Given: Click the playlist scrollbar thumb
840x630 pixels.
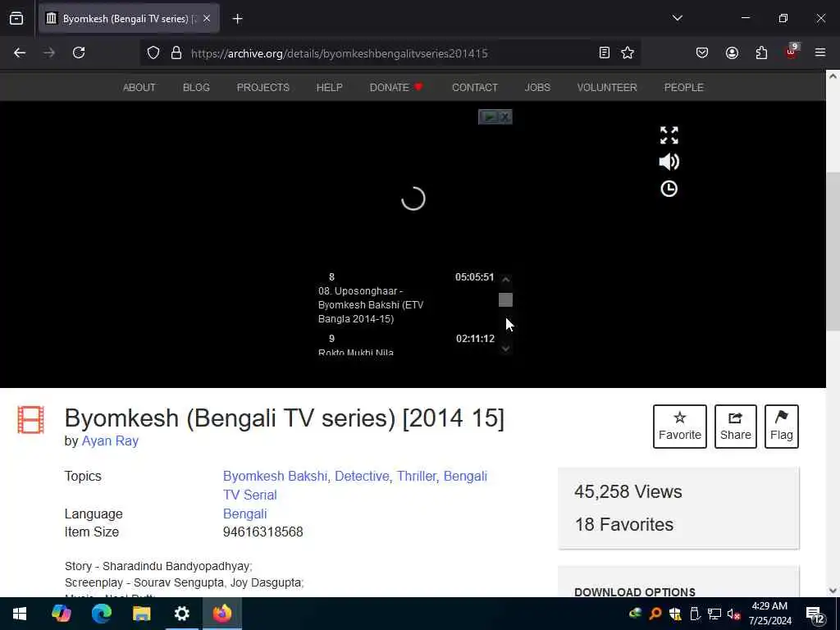Looking at the screenshot, I should (x=505, y=299).
